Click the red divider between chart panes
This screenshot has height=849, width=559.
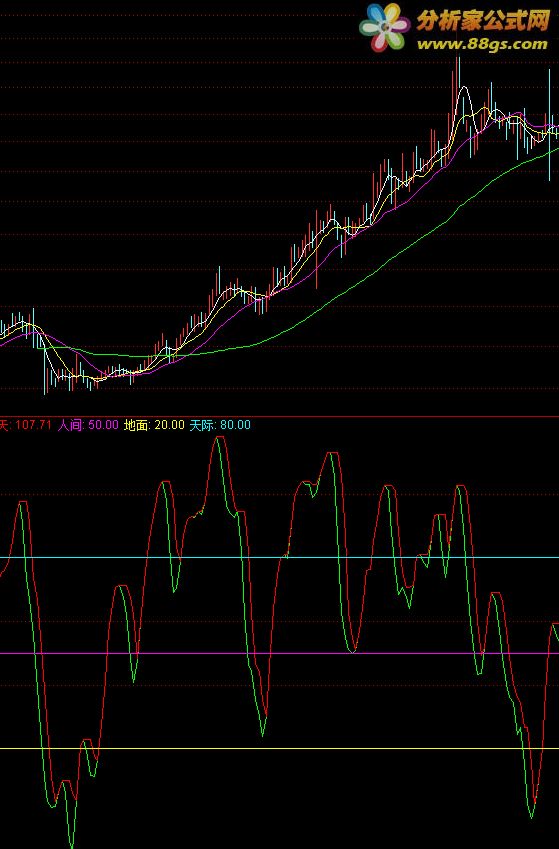(x=280, y=416)
